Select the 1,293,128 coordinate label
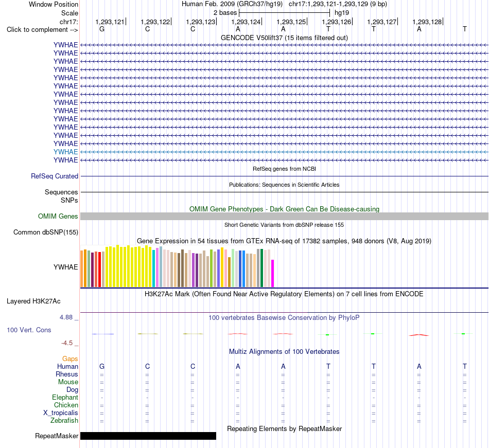Screen dimensions: 489x448 pos(427,22)
